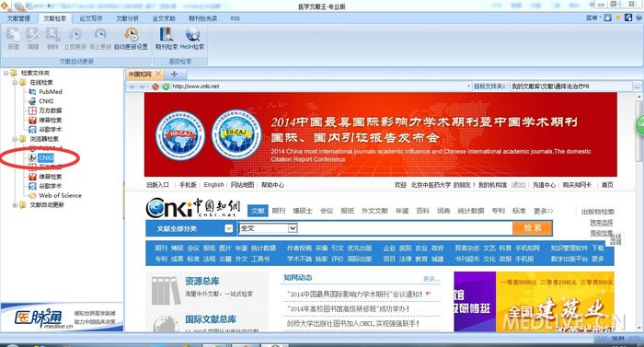Open the MeSH检索 search tool

pyautogui.click(x=191, y=39)
